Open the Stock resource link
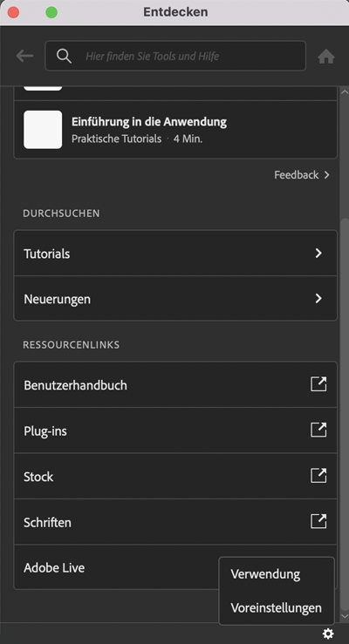 tap(175, 476)
